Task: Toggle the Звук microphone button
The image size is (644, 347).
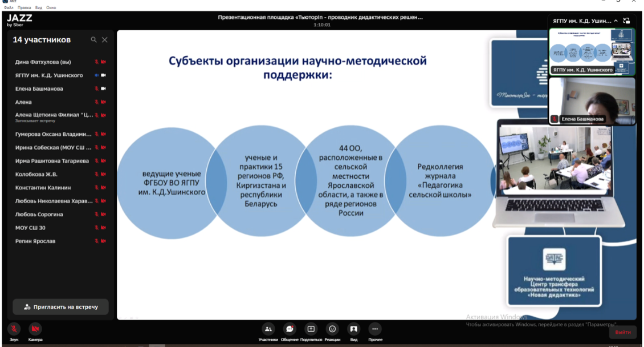Action: click(14, 329)
